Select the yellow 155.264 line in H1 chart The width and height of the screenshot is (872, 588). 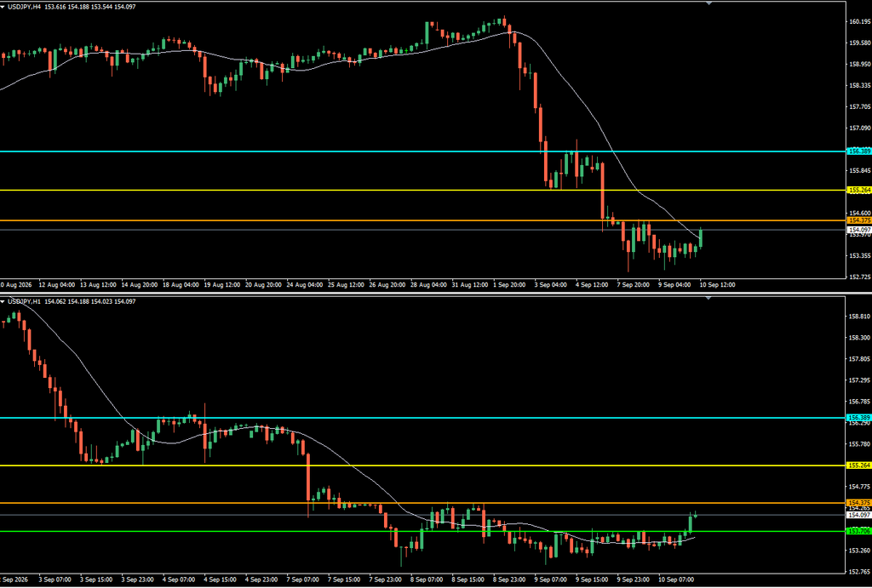(422, 465)
